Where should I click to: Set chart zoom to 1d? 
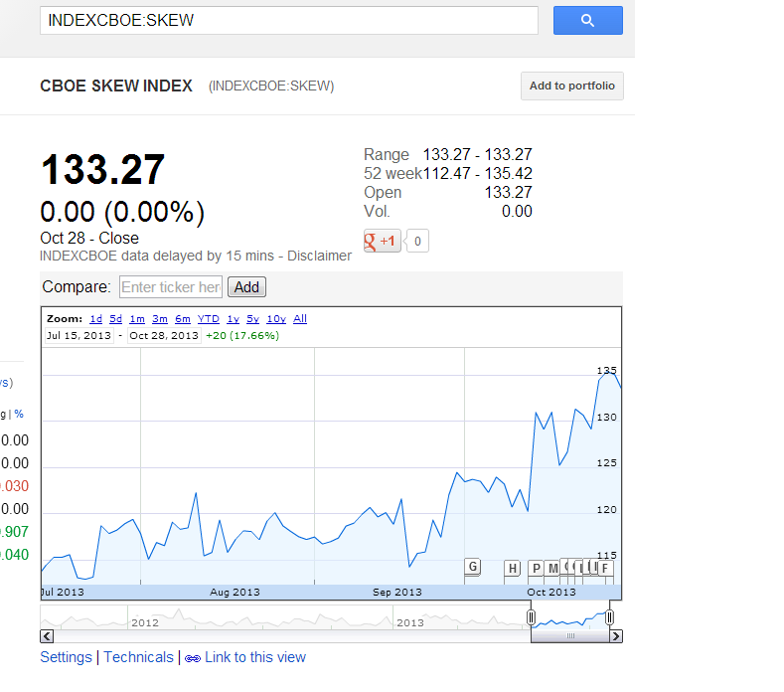coord(95,319)
